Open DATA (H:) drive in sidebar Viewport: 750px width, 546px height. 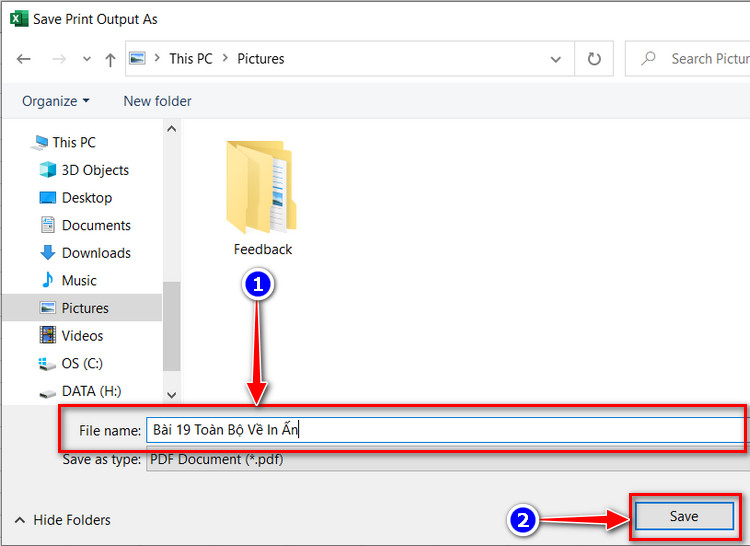[x=91, y=391]
